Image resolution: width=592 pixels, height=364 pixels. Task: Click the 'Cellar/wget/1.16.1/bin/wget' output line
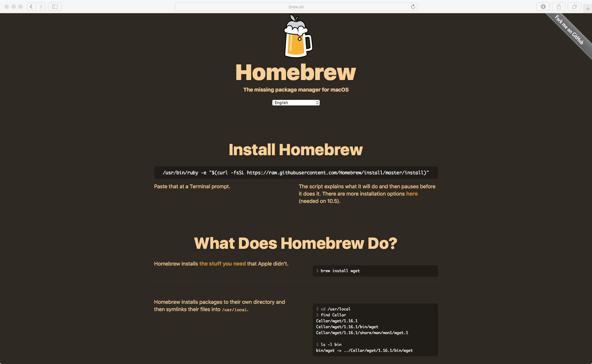(x=347, y=327)
